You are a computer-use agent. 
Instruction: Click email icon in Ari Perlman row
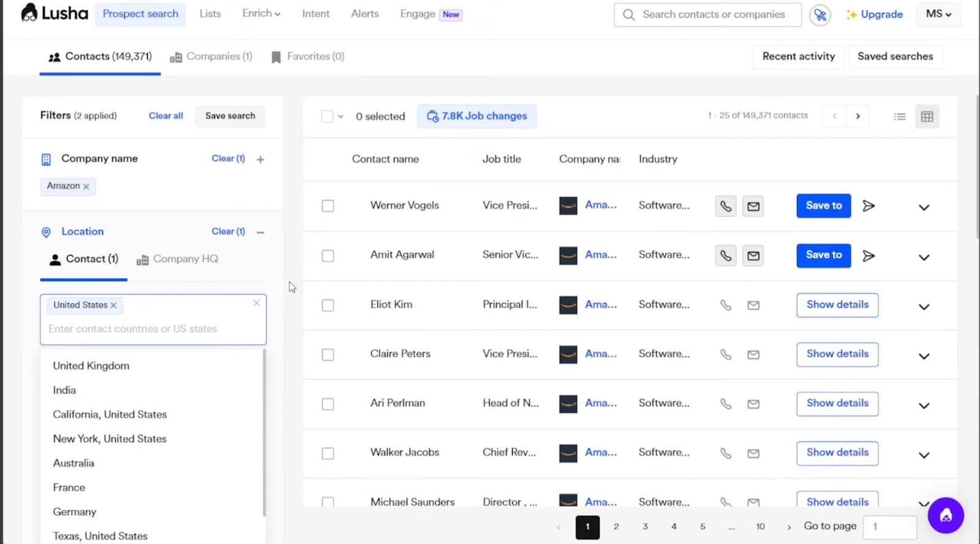[753, 404]
